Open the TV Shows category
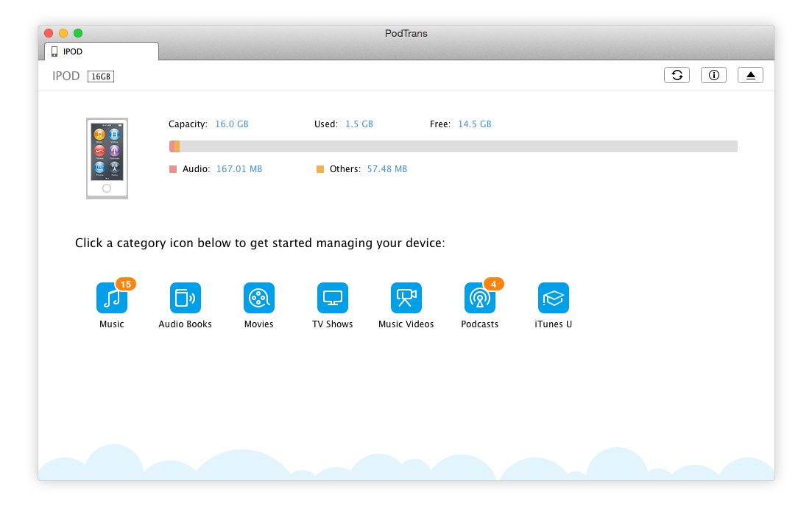Image resolution: width=812 pixels, height=506 pixels. [332, 298]
